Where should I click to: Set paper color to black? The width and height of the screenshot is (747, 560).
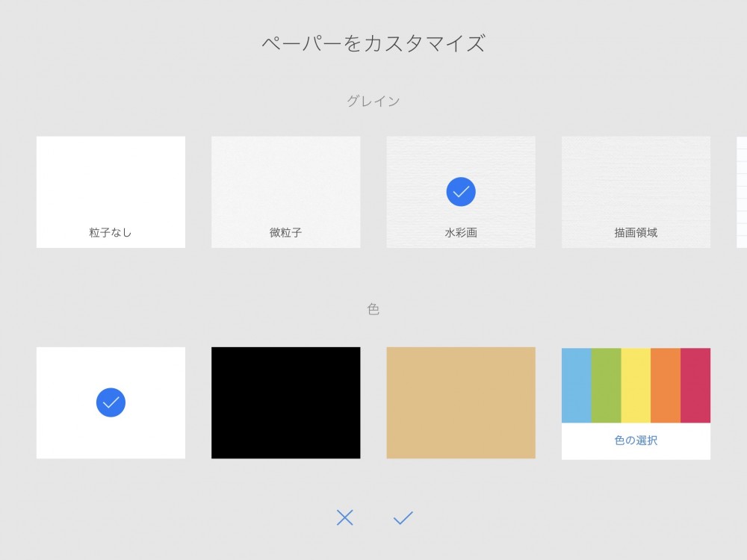tap(285, 402)
